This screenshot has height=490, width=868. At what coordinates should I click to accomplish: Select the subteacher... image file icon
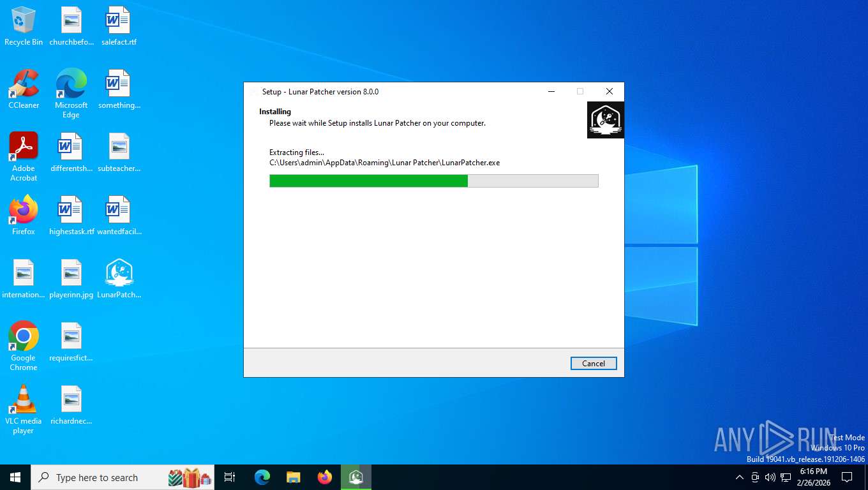pyautogui.click(x=119, y=152)
